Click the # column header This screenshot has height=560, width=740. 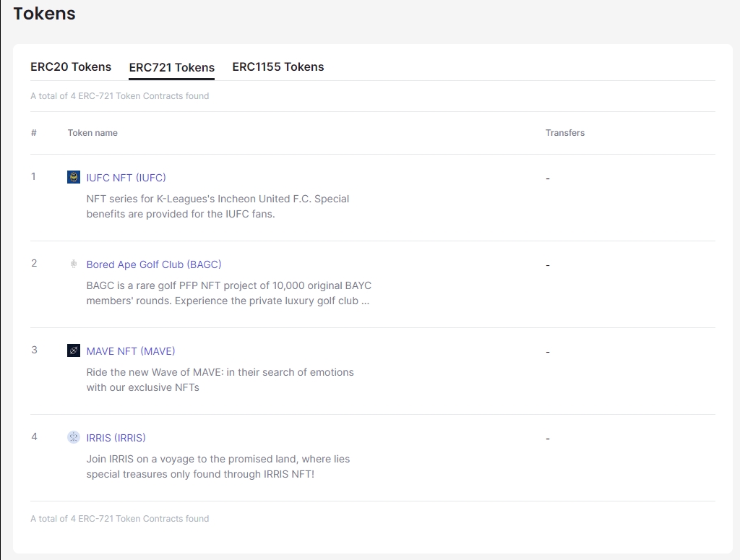[34, 133]
